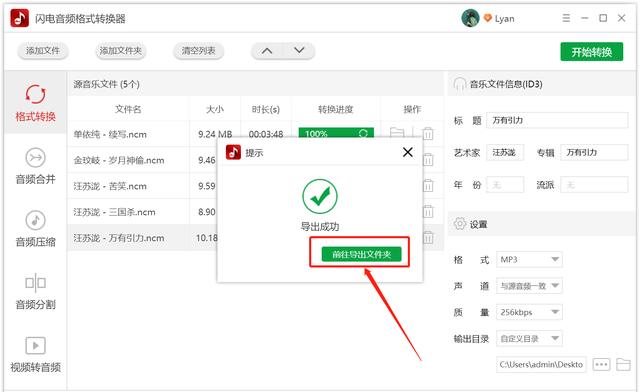The image size is (640, 392).
Task: Select file 金玟岐 - 岁月神偷.ncm
Action: coord(119,160)
